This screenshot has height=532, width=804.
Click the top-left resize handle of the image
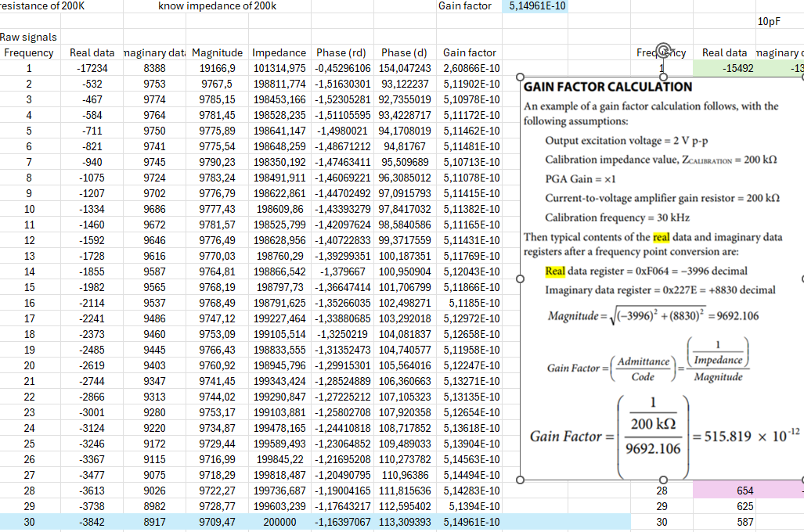[520, 77]
